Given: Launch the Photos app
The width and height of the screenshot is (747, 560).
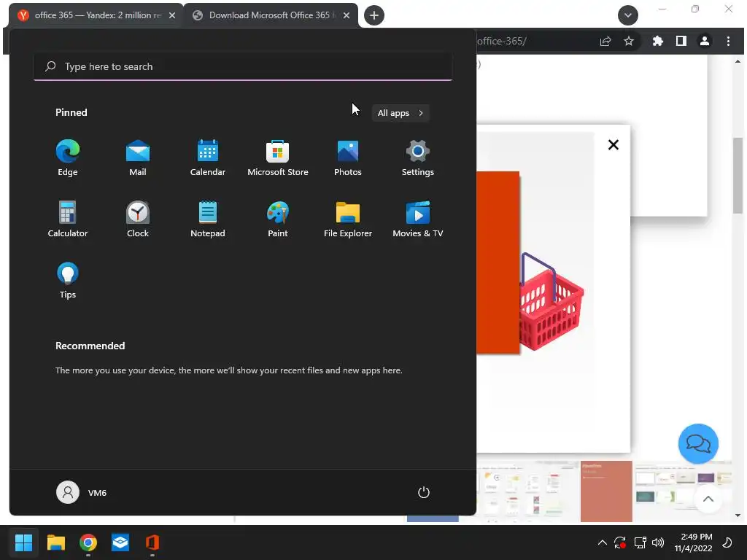Looking at the screenshot, I should (348, 158).
